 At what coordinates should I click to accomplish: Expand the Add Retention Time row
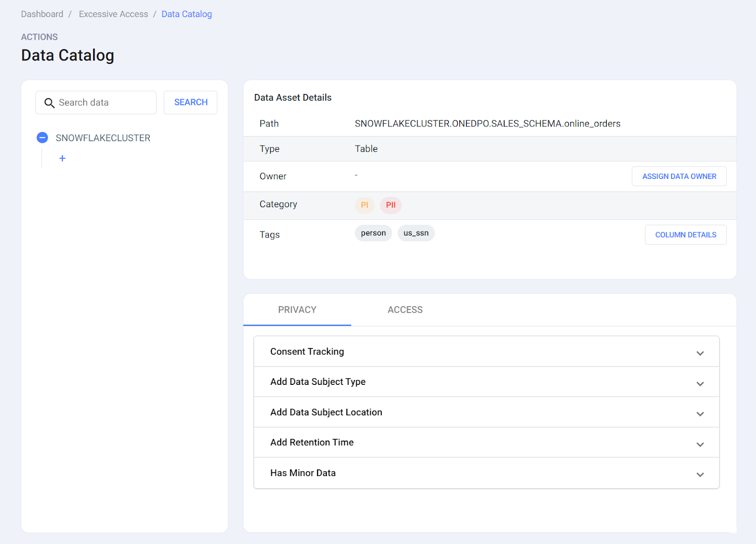[x=700, y=444]
